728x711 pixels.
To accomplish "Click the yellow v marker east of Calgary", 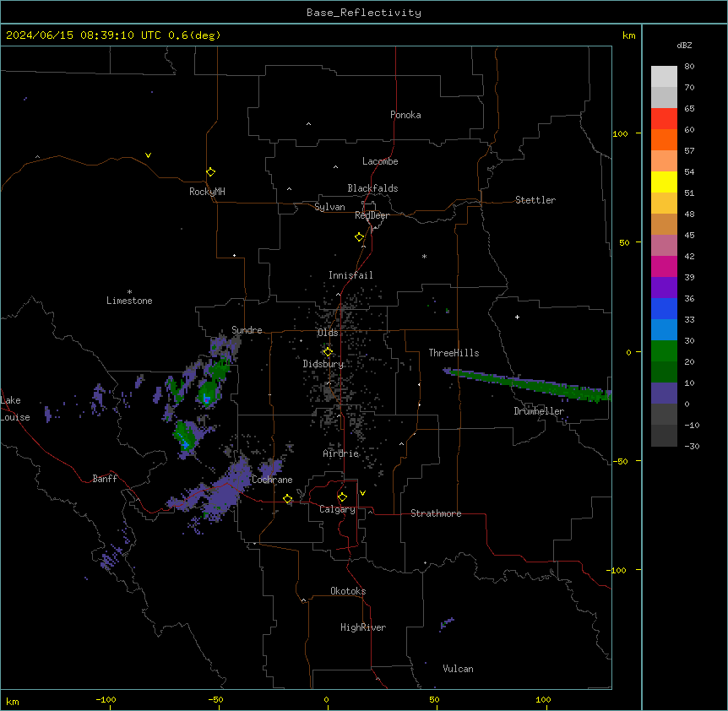I will [x=362, y=493].
